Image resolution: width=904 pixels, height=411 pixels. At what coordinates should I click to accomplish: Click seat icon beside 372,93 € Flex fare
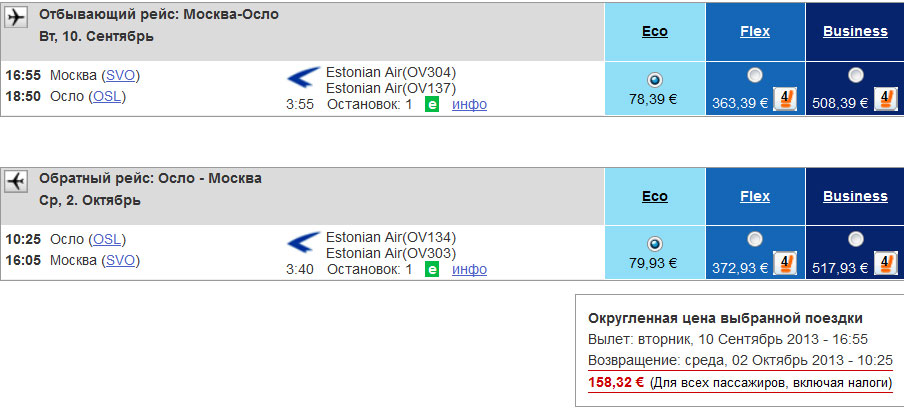(784, 263)
